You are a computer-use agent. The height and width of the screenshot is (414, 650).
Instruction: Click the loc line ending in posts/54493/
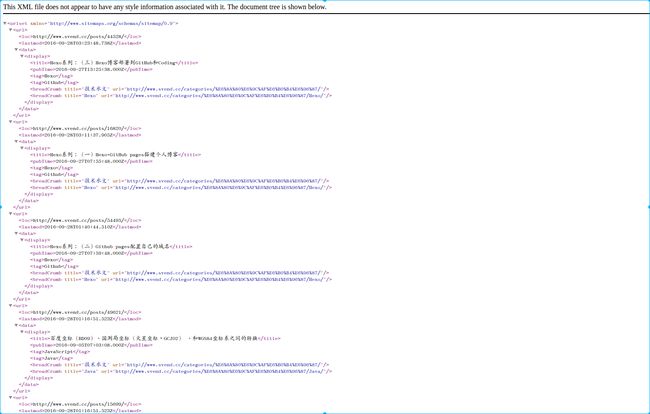[x=80, y=221]
